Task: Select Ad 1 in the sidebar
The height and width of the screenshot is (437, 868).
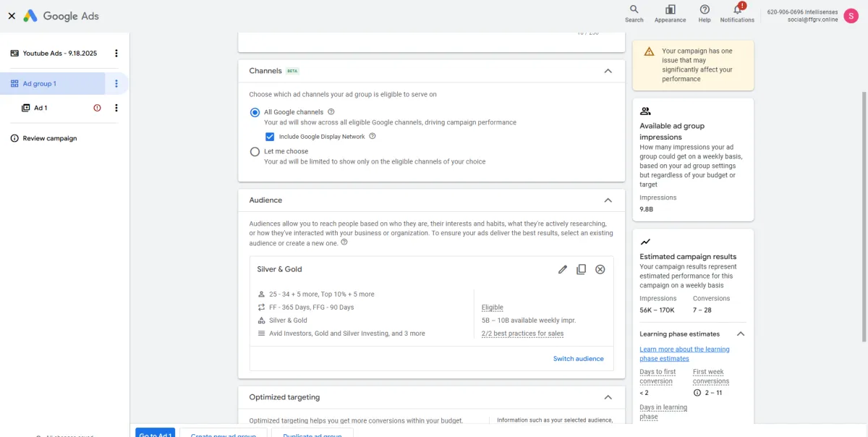Action: (41, 108)
